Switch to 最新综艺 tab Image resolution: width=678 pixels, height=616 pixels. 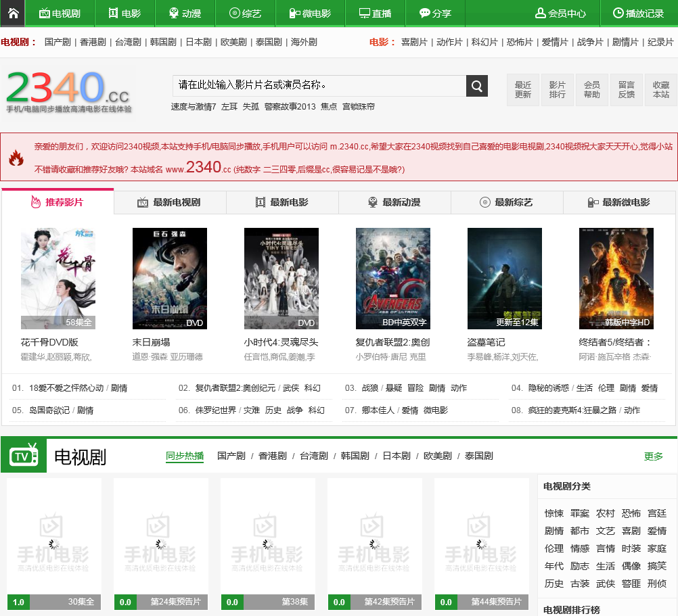507,202
